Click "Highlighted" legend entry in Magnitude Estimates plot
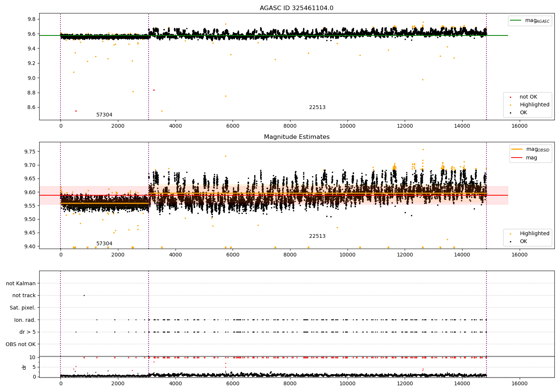The width and height of the screenshot is (560, 392). [535, 234]
